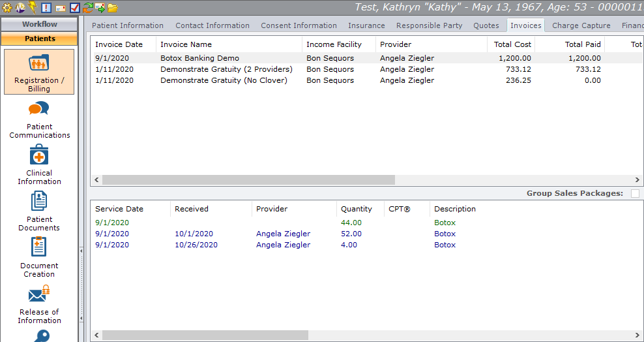Click the envelope with green arrow icon
The height and width of the screenshot is (342, 644).
pos(100,7)
